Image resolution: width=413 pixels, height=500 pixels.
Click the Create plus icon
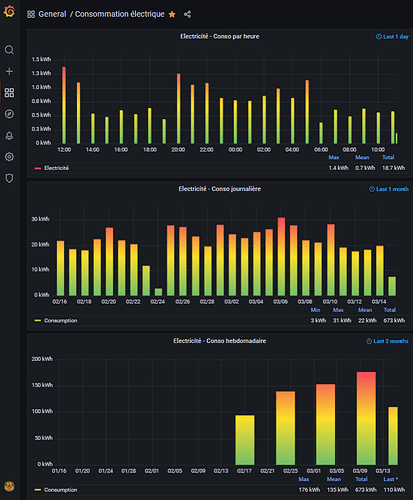pyautogui.click(x=9, y=71)
